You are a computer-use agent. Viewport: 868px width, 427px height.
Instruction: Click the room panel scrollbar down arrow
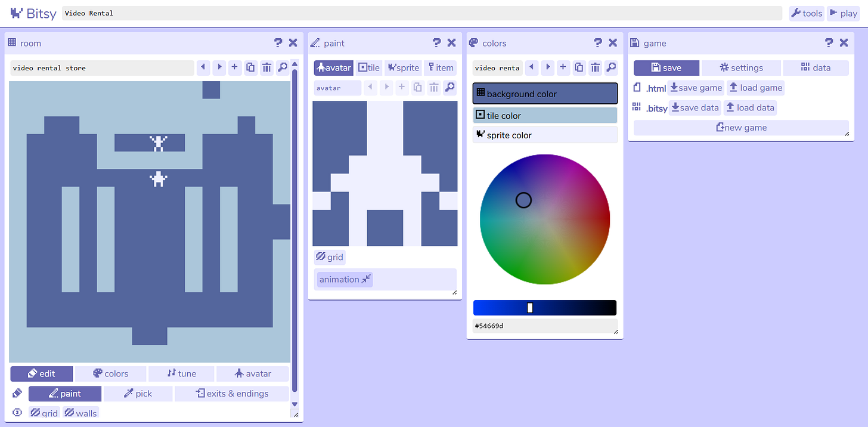tap(294, 404)
